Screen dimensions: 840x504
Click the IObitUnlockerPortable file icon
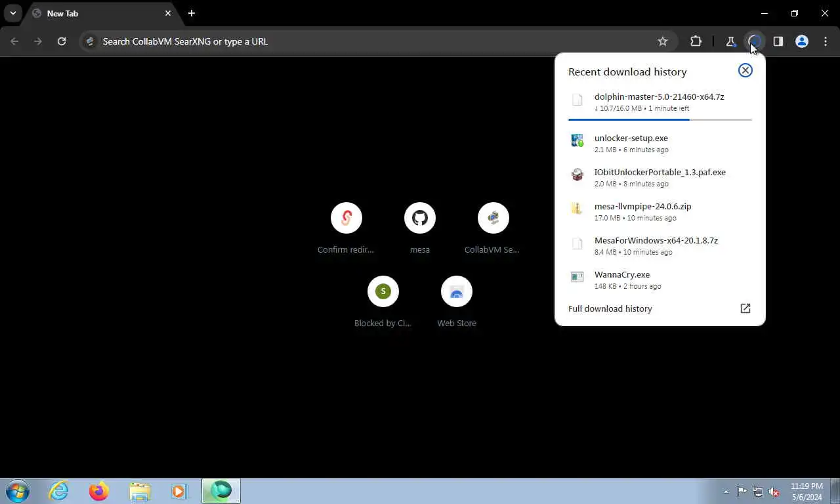click(x=577, y=175)
